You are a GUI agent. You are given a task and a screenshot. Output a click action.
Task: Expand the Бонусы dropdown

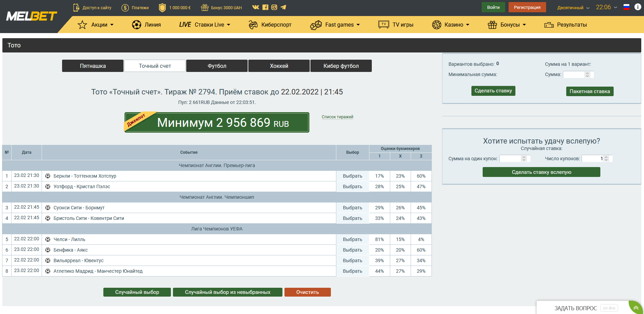(x=524, y=25)
